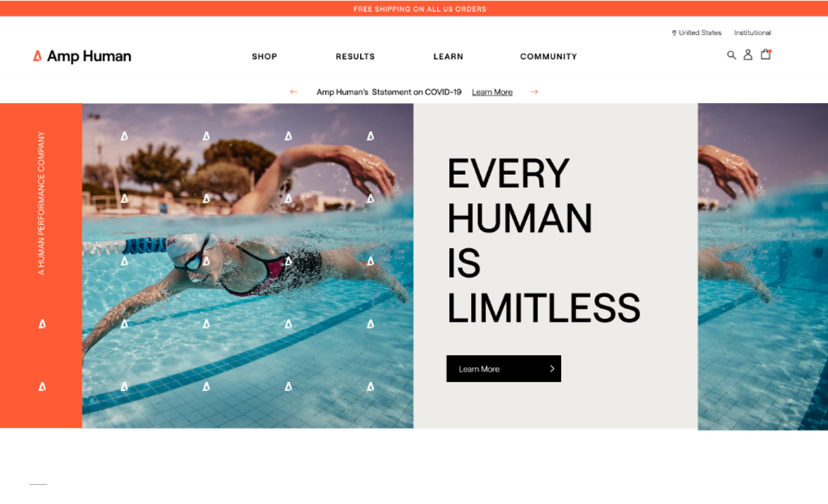The image size is (828, 504).
Task: Click the orange Amp Human logo mark
Action: (x=37, y=56)
